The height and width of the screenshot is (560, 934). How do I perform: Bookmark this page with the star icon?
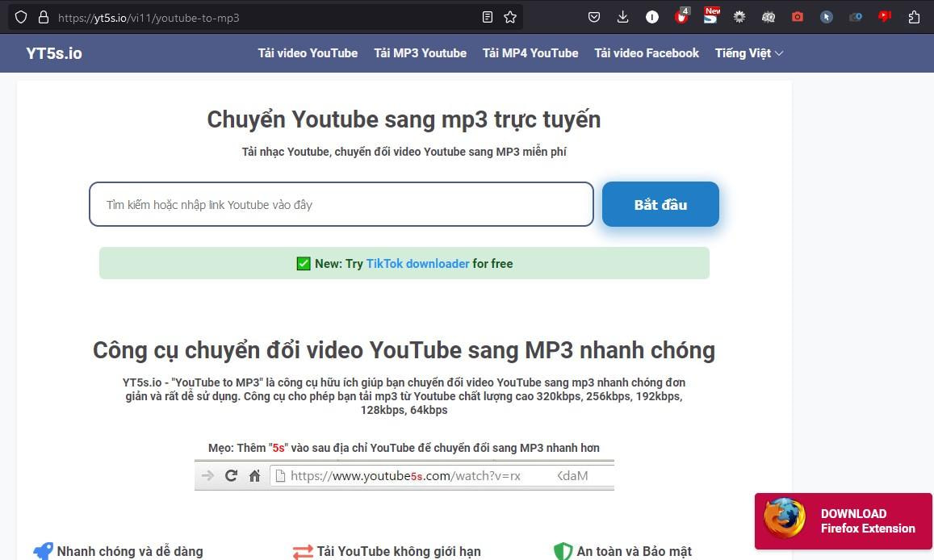(x=510, y=17)
